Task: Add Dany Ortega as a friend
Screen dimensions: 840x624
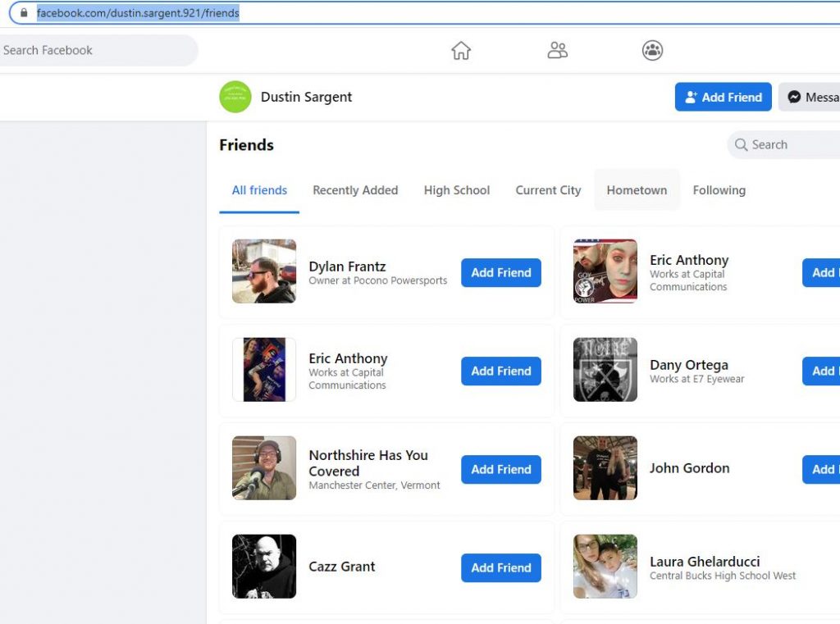Action: (822, 371)
